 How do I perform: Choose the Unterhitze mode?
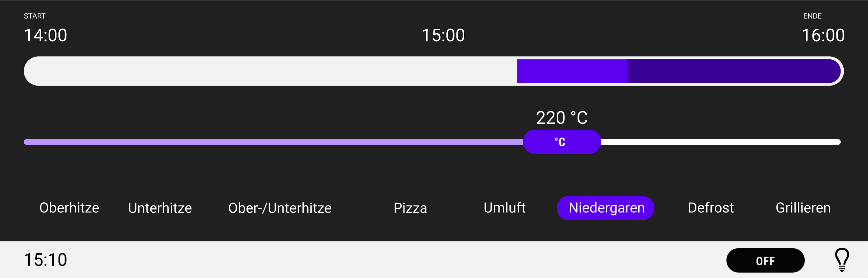pos(160,208)
